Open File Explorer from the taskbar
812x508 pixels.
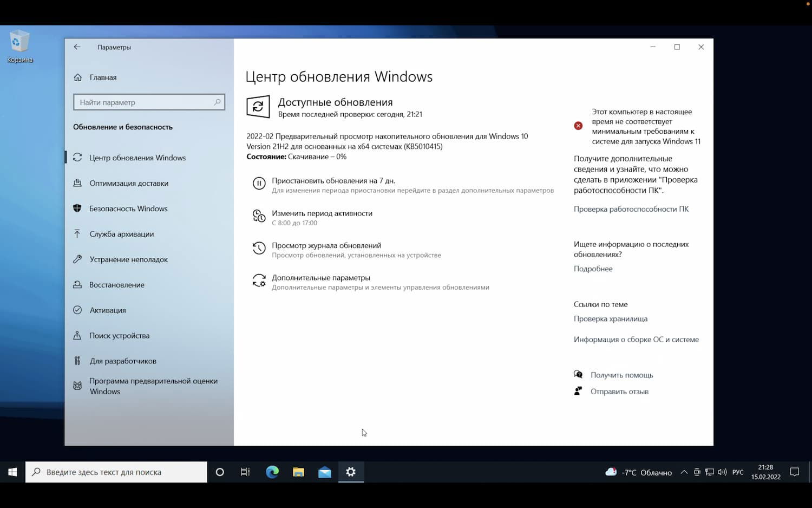[x=298, y=472]
